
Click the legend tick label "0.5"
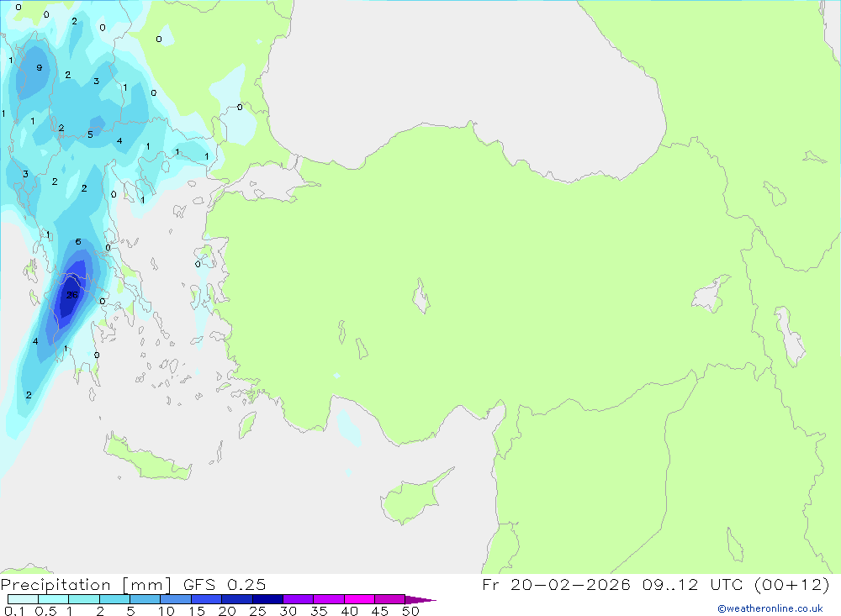[x=45, y=611]
